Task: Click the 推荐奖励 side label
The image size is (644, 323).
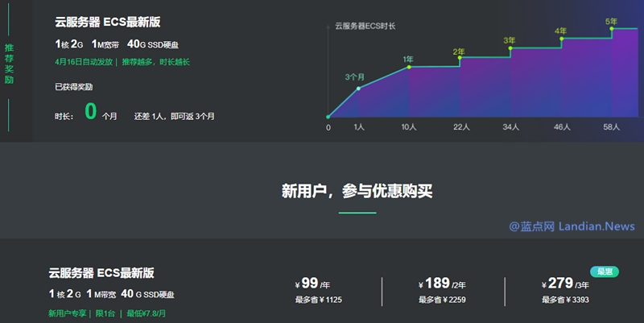Action: [x=9, y=64]
